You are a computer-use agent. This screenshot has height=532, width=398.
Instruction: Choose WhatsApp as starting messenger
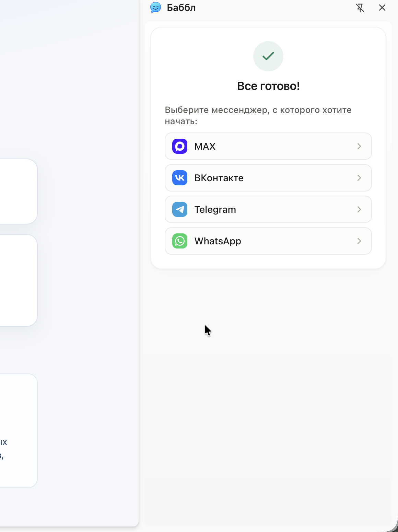coord(268,241)
